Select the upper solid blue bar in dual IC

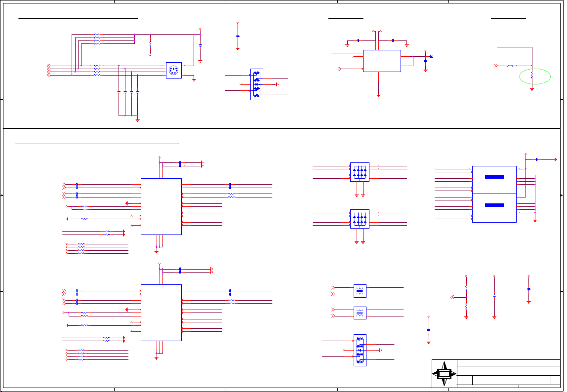[x=494, y=177]
